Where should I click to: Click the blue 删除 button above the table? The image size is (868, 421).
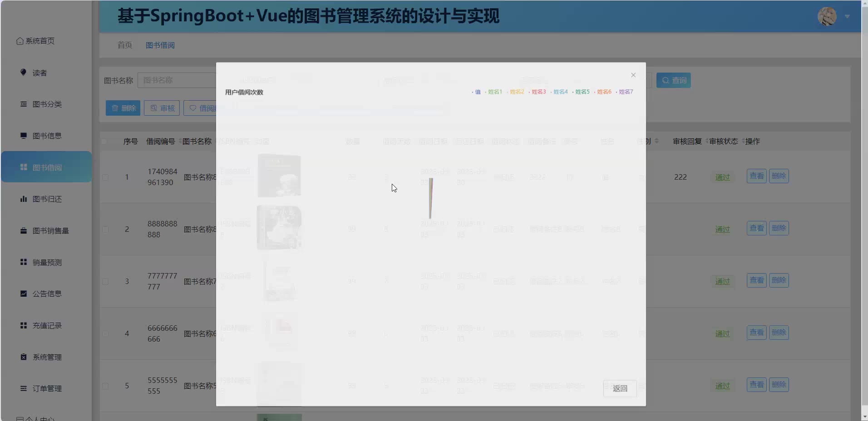123,108
